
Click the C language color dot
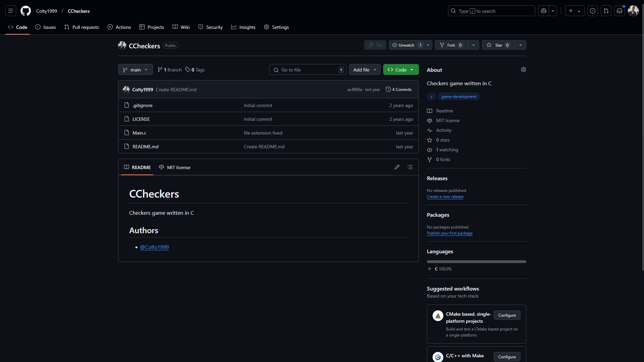(x=430, y=269)
